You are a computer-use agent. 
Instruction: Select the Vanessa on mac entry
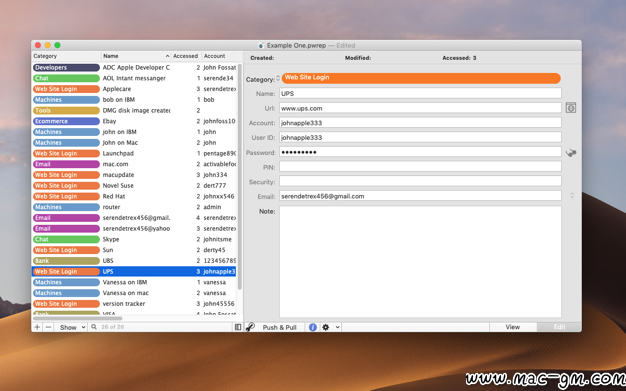134,293
